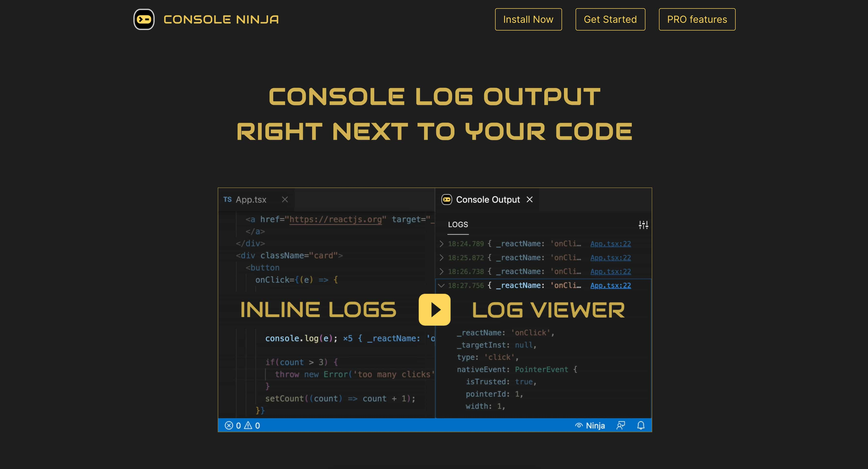Click the Ninja eye status bar item
The width and height of the screenshot is (868, 469).
(590, 426)
